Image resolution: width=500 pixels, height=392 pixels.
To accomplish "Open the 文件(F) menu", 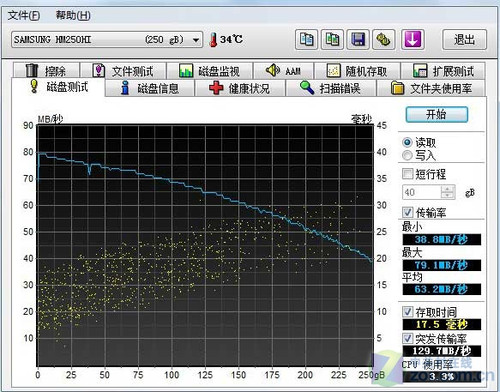I will [x=24, y=15].
